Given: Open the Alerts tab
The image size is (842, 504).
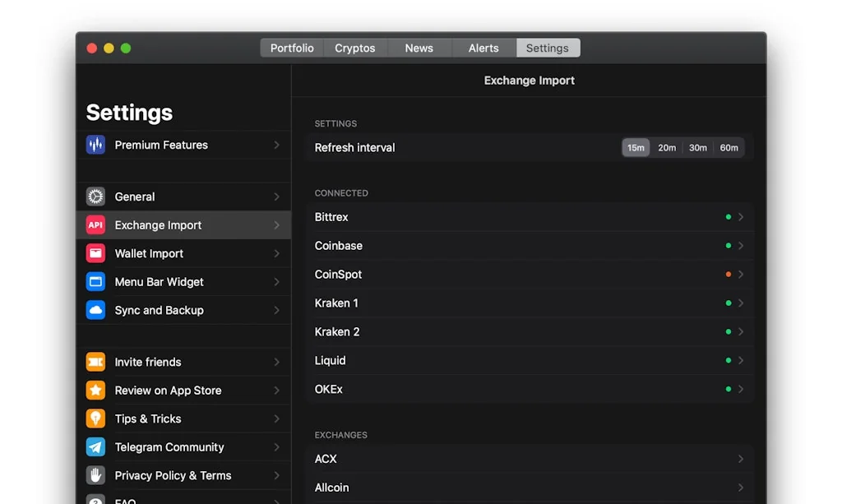Looking at the screenshot, I should [x=483, y=48].
